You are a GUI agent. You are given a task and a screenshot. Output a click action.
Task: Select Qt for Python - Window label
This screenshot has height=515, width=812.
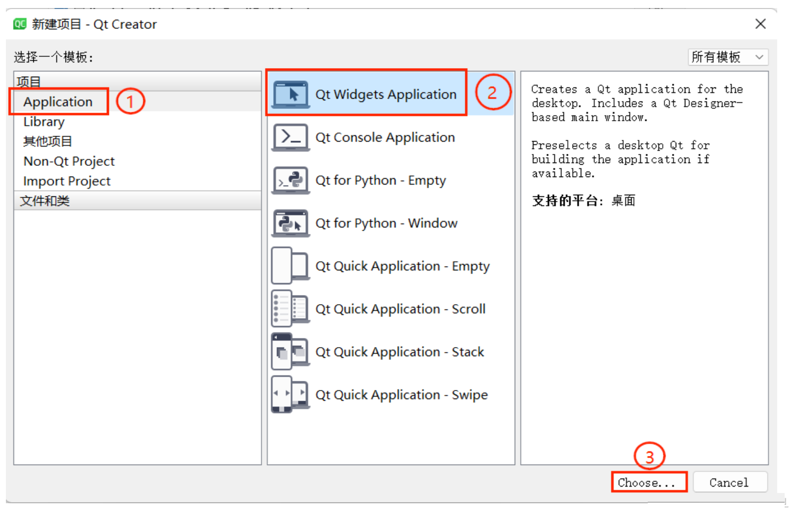point(386,223)
